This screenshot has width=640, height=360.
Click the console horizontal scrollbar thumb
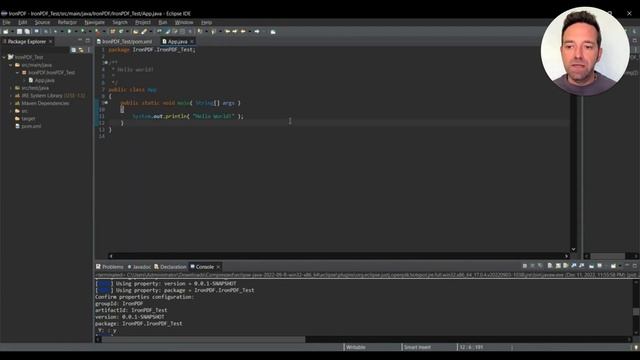point(203,340)
